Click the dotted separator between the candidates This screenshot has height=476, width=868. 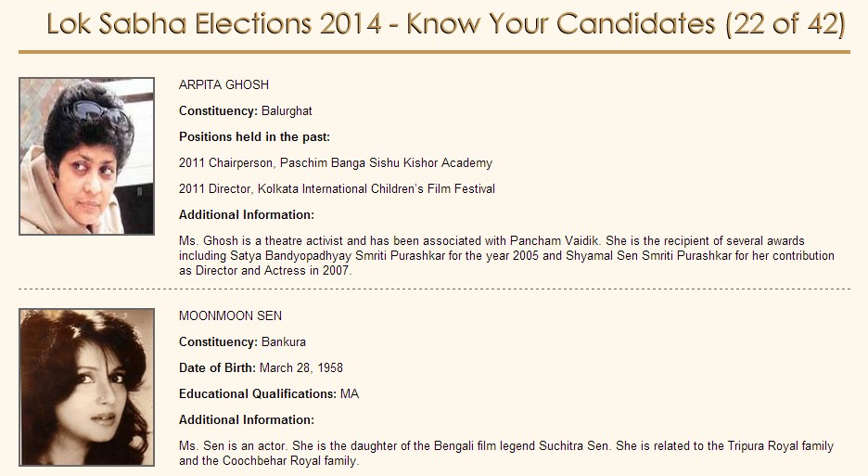click(434, 289)
